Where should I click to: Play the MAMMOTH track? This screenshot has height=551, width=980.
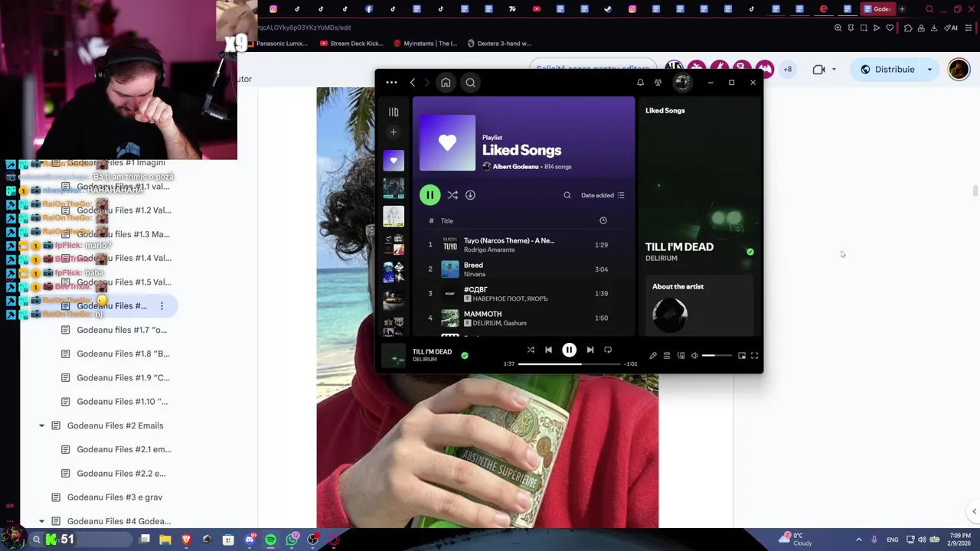[x=524, y=318]
